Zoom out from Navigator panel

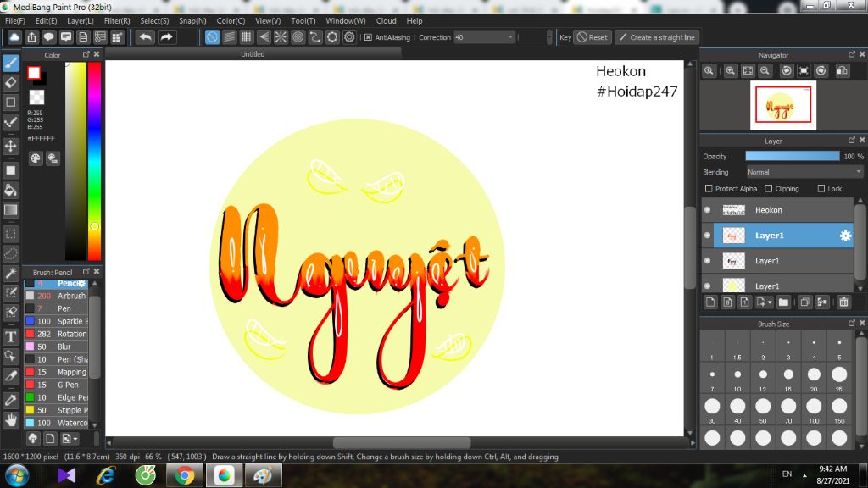pyautogui.click(x=765, y=71)
